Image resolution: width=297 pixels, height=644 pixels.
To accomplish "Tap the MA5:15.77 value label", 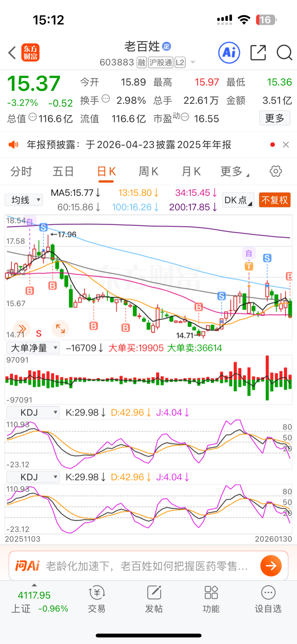I will (x=76, y=193).
